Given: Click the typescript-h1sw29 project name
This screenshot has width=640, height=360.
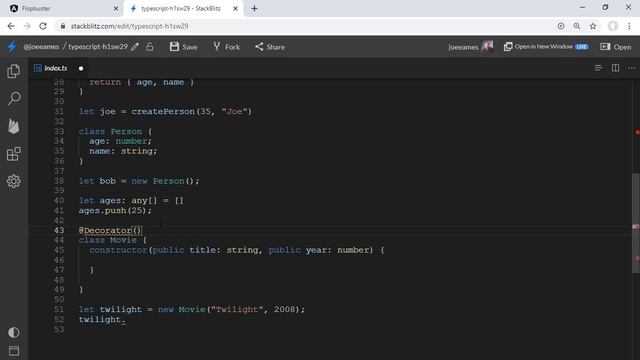Looking at the screenshot, I should [x=98, y=47].
